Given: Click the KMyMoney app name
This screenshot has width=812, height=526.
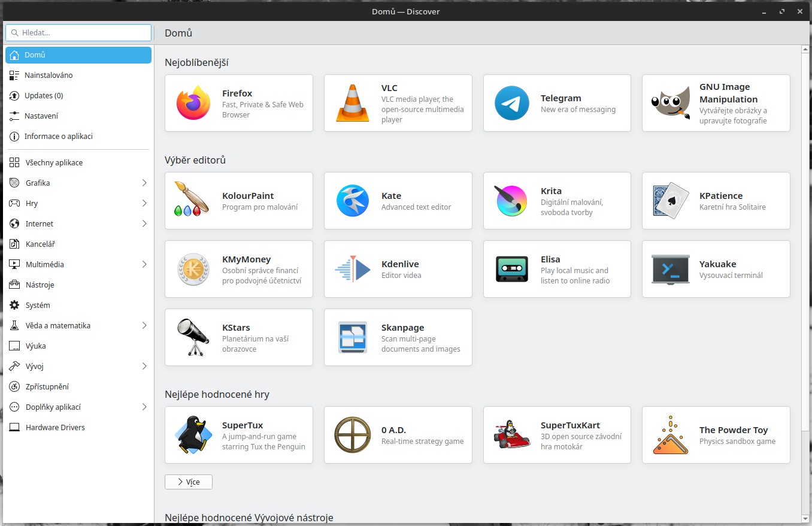Looking at the screenshot, I should point(246,259).
